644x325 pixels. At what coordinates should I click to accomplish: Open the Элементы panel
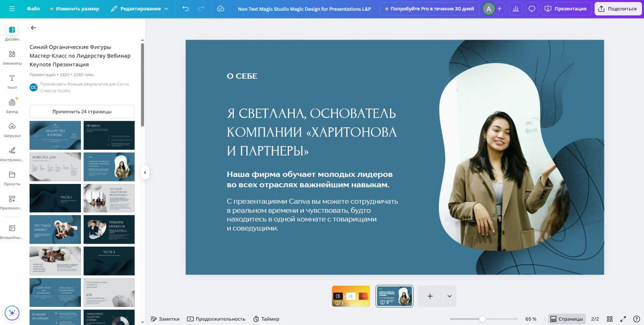tap(12, 58)
